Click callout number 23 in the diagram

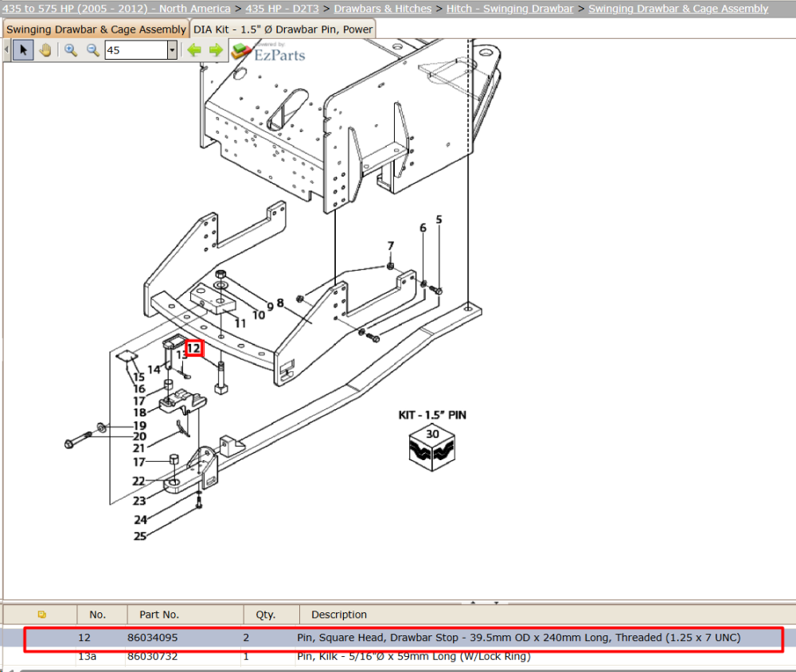pos(139,502)
